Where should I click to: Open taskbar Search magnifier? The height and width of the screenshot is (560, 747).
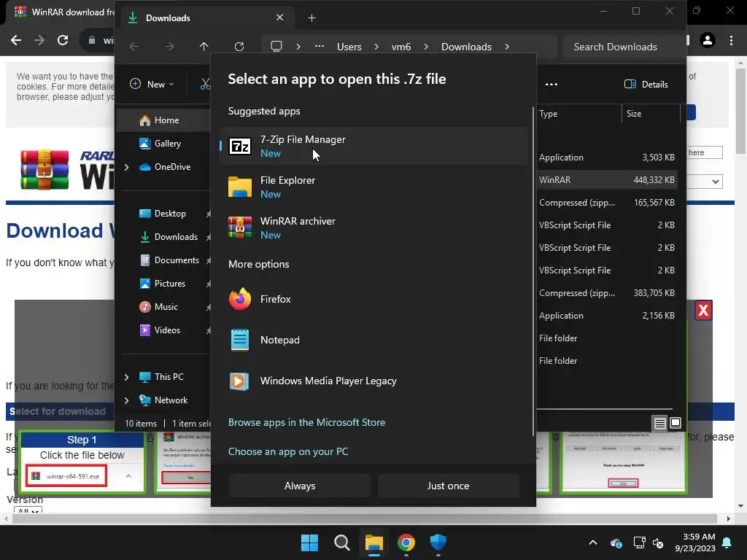point(342,542)
